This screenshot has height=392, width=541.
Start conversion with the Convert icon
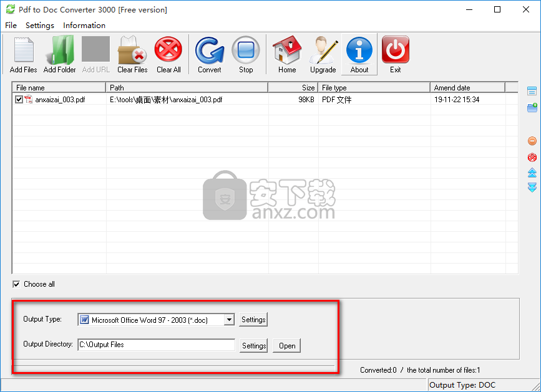tap(210, 55)
